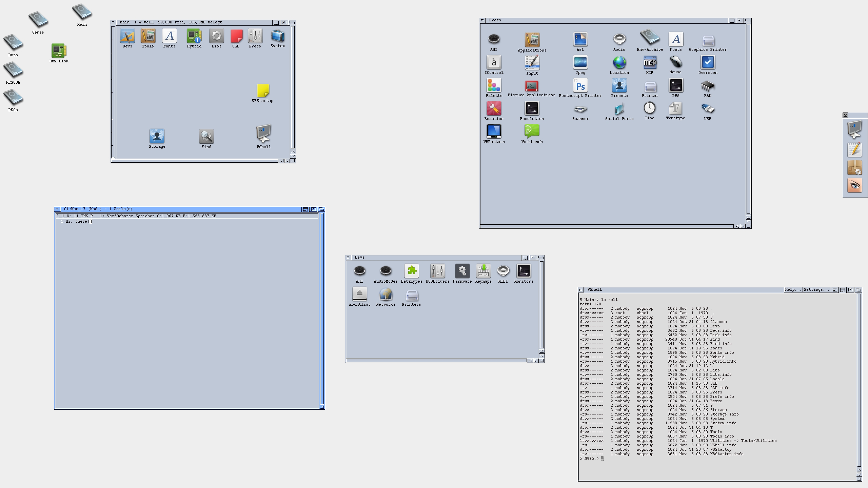Screen dimensions: 868x488
Task: Open the Keymaps drawer in the Devs window
Action: tap(483, 271)
